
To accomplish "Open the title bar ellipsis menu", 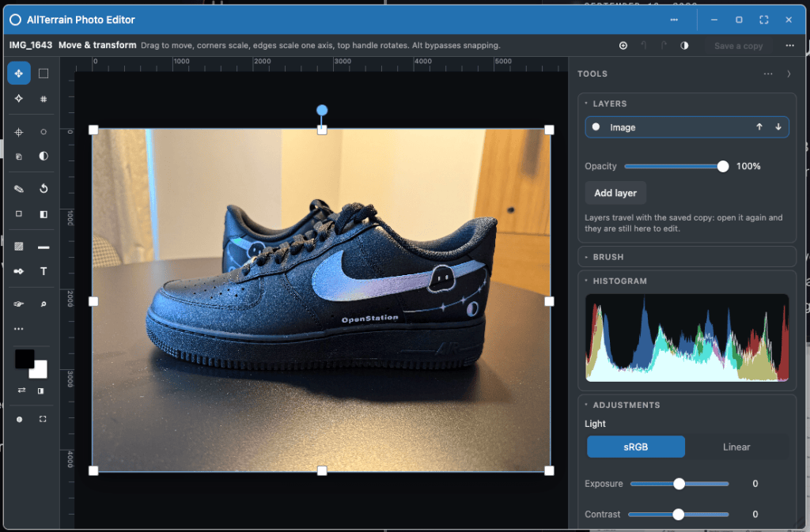I will [x=674, y=20].
